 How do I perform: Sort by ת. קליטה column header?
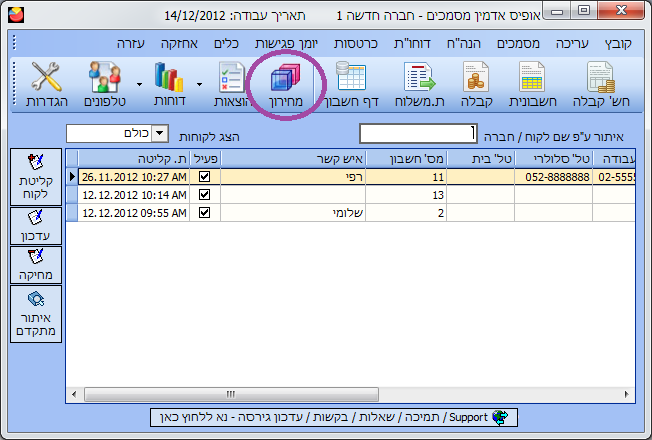(x=134, y=159)
